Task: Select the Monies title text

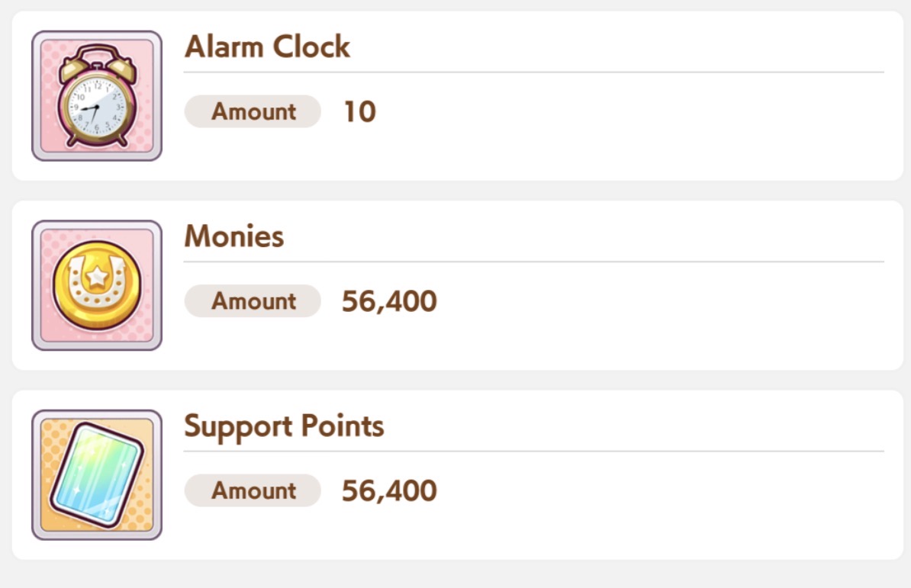Action: coord(234,236)
